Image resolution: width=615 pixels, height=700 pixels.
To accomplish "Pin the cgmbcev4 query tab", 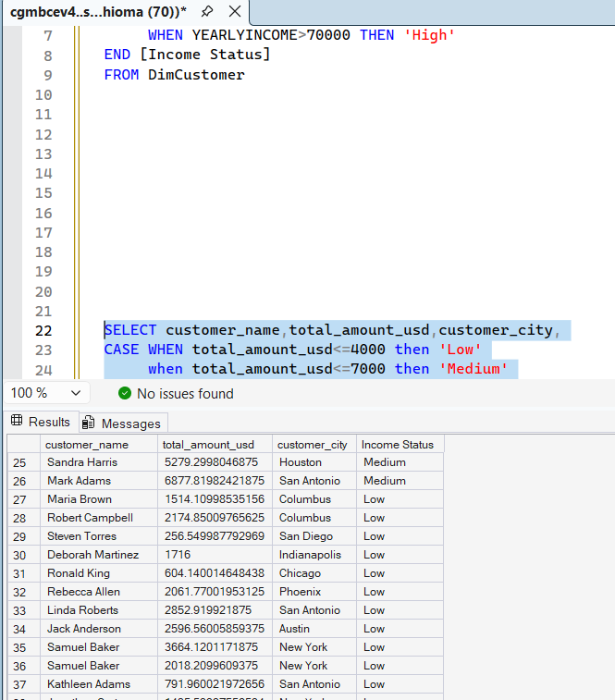I will pos(207,12).
